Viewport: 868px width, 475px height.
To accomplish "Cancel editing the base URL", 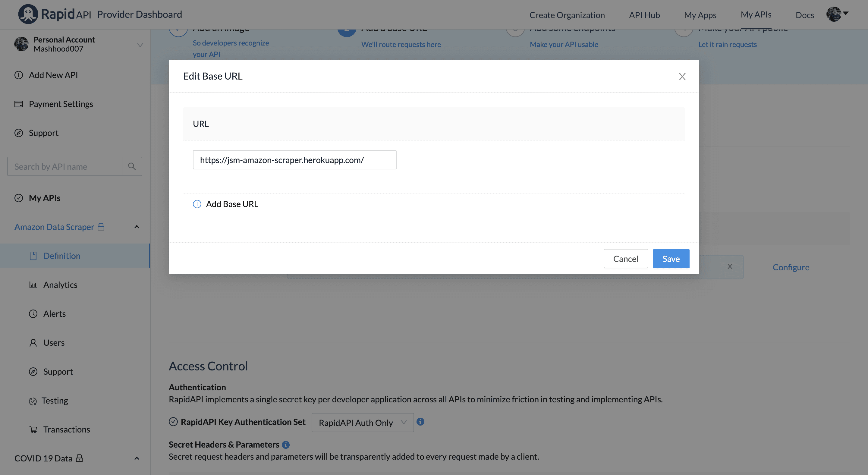I will click(625, 258).
